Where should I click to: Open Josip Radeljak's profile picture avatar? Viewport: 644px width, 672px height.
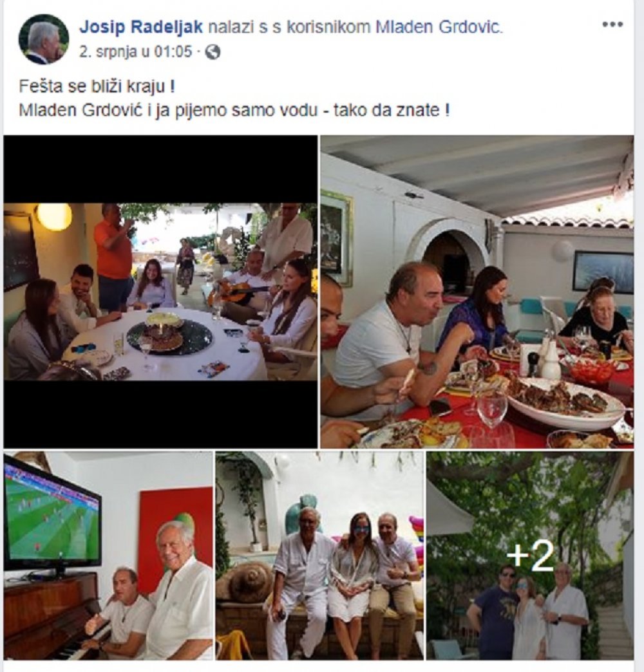[44, 39]
